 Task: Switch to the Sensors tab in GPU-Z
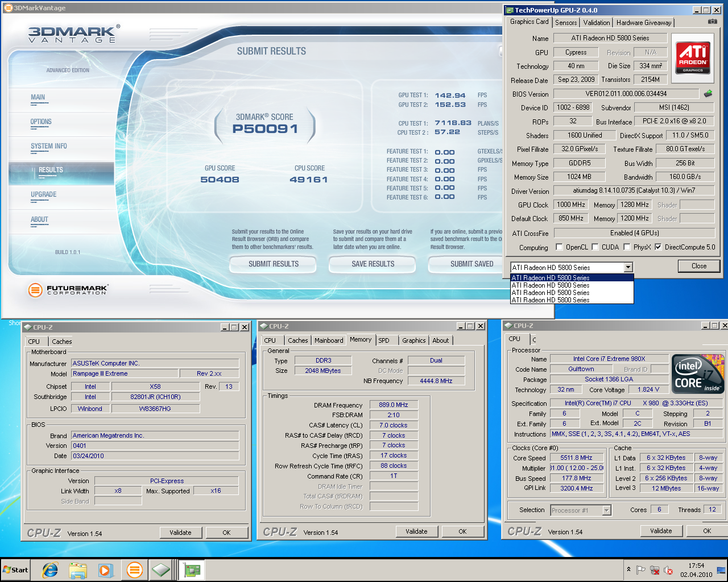(566, 23)
